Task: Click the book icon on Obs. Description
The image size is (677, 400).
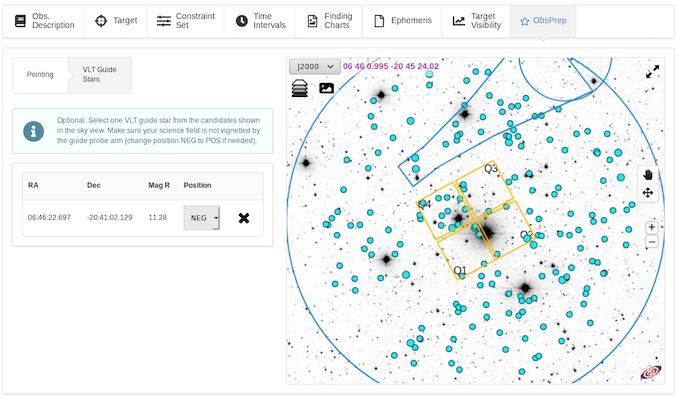Action: (20, 21)
